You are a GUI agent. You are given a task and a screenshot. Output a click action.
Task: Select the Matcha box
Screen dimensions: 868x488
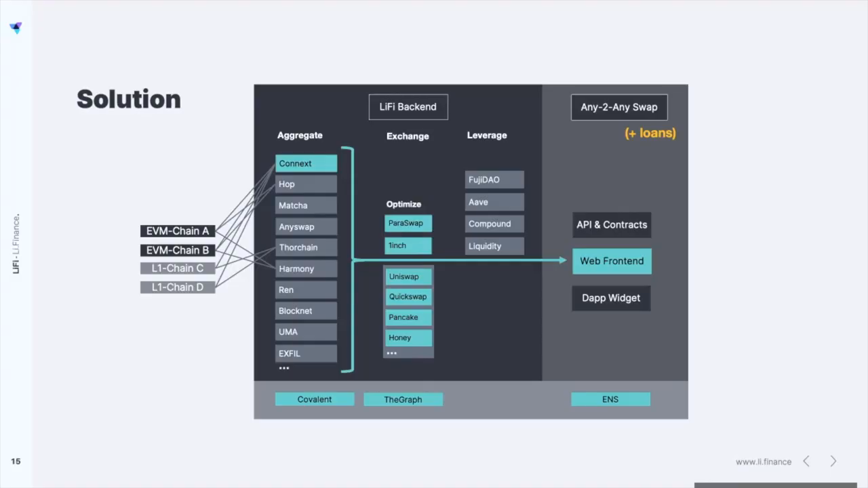[x=306, y=205]
